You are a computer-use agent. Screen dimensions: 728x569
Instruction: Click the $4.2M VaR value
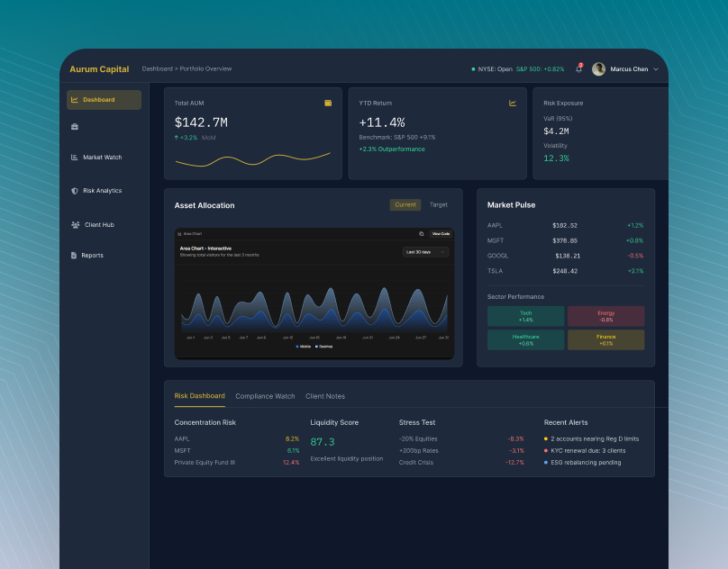pos(556,131)
